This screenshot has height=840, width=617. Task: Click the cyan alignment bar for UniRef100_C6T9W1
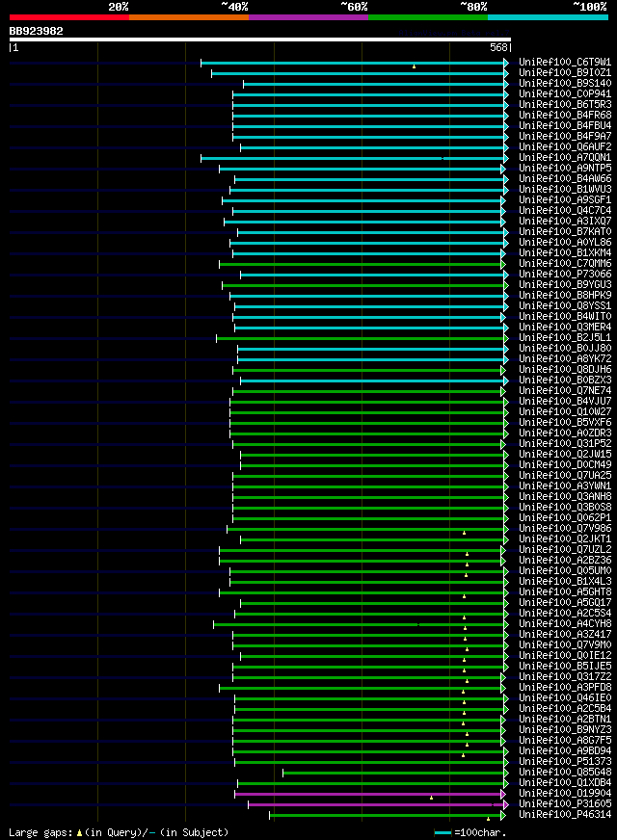[355, 64]
